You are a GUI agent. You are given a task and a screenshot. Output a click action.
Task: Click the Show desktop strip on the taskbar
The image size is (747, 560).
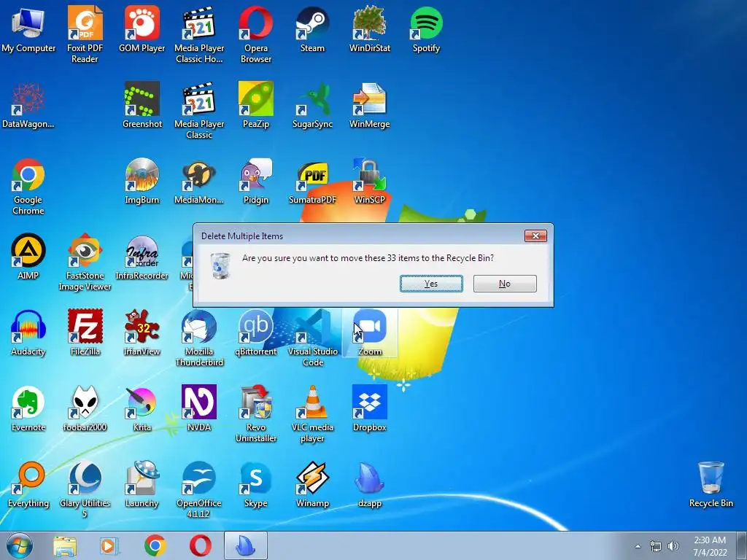(x=742, y=546)
